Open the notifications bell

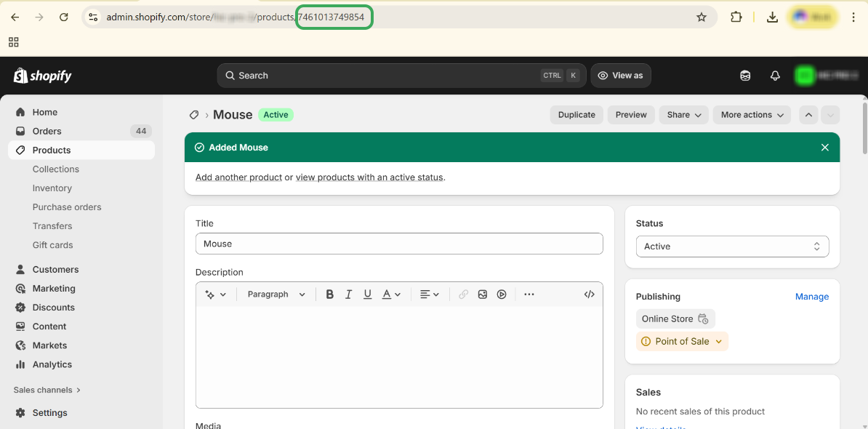775,76
